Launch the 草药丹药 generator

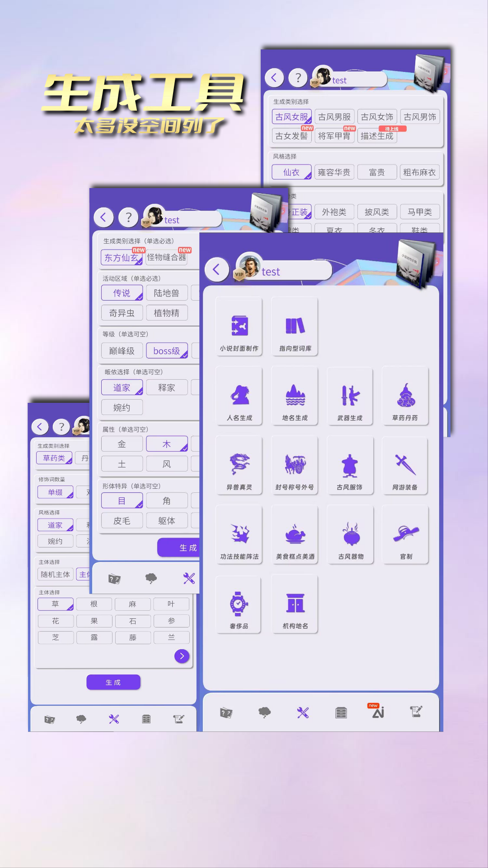coord(405,396)
